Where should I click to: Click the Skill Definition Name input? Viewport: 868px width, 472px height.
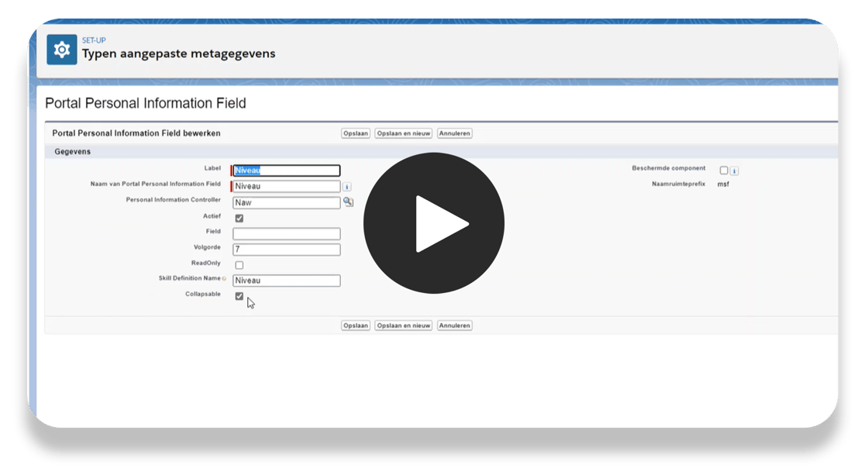tap(286, 281)
